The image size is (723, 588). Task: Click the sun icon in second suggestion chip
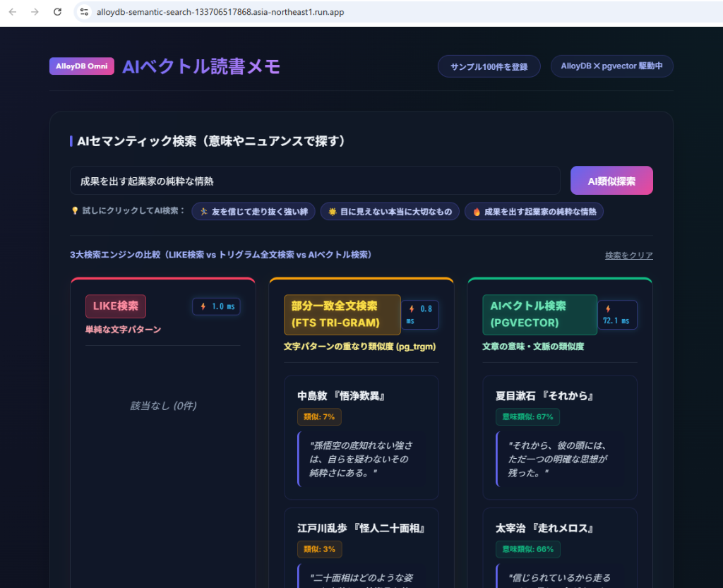pos(332,212)
